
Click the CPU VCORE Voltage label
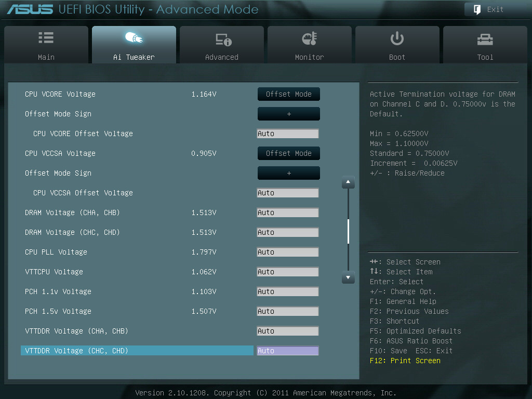(x=60, y=94)
